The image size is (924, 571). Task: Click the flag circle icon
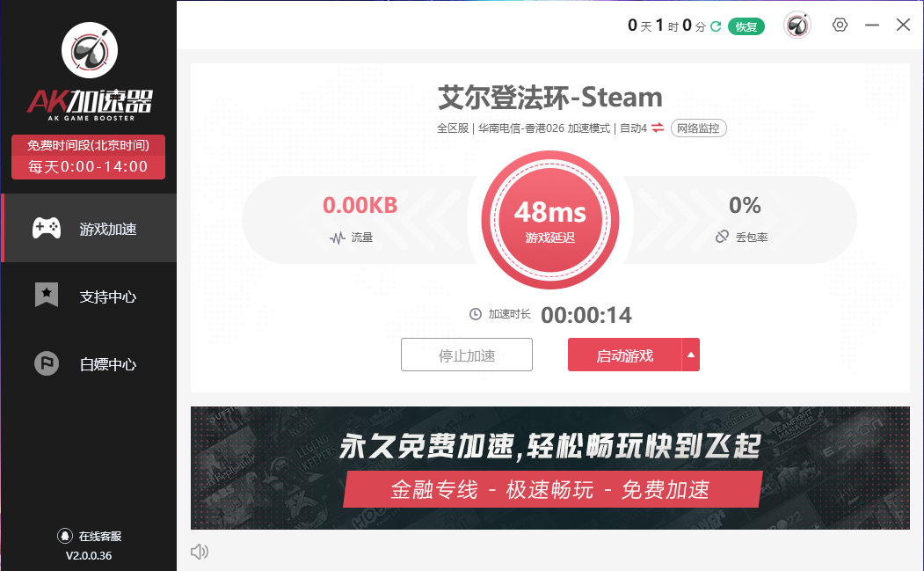pos(47,363)
